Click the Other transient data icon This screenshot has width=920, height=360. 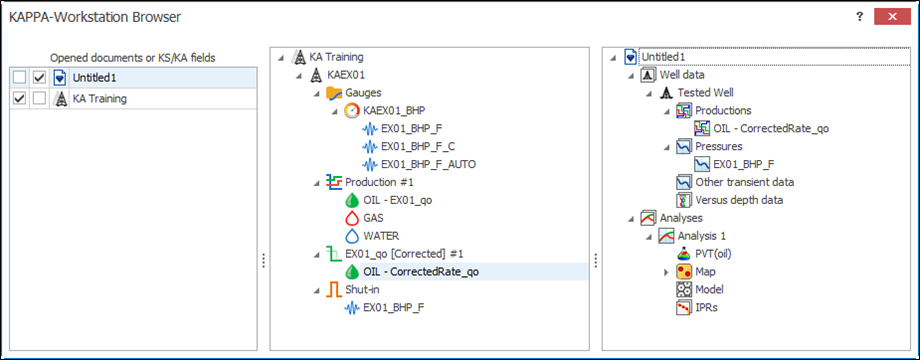point(684,182)
